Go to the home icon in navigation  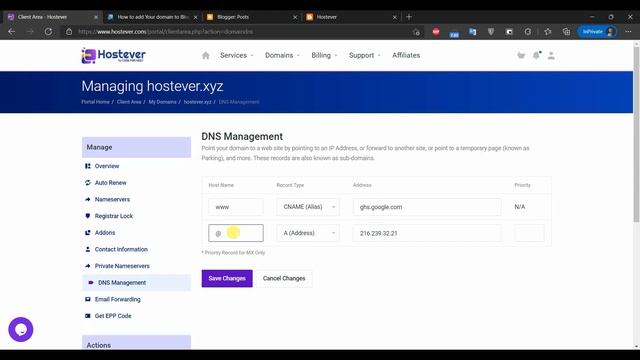pos(206,56)
